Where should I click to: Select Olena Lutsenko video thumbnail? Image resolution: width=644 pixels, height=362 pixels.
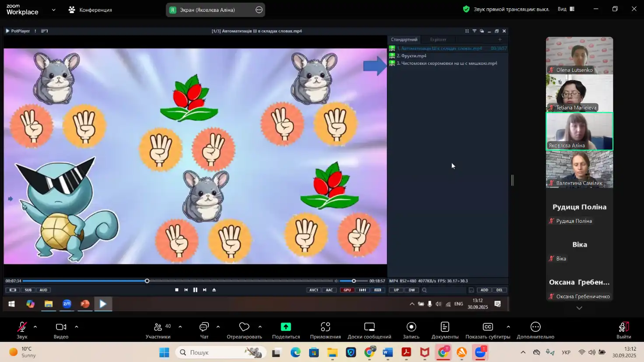coord(579,56)
